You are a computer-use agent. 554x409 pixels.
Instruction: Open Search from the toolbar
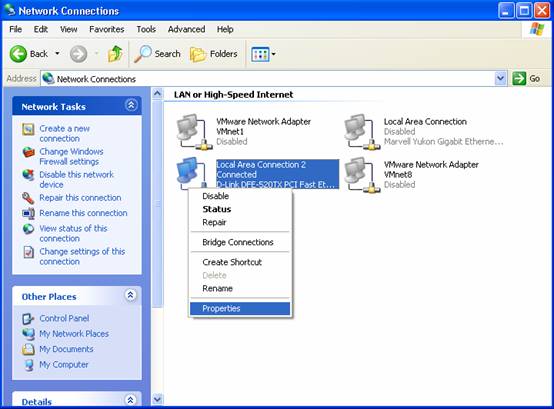pos(157,54)
